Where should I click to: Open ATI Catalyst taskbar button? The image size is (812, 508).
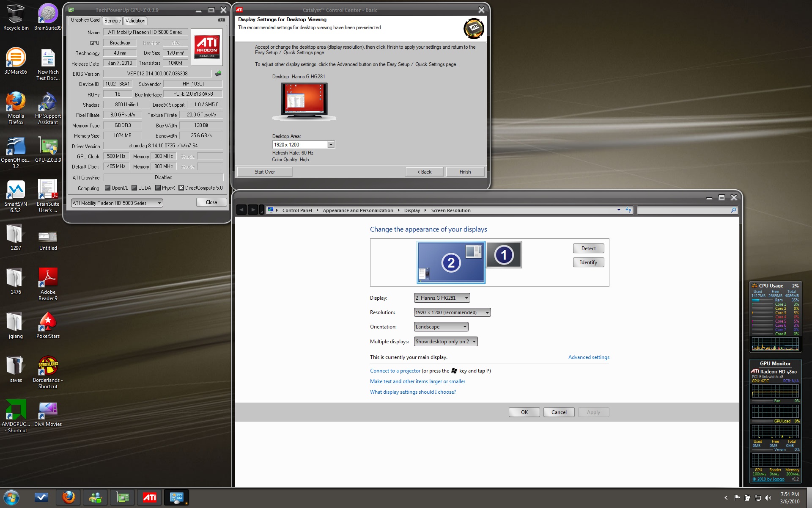pos(149,497)
